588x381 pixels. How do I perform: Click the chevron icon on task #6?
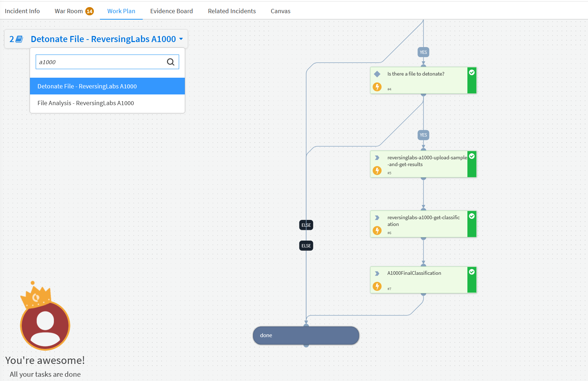click(377, 217)
